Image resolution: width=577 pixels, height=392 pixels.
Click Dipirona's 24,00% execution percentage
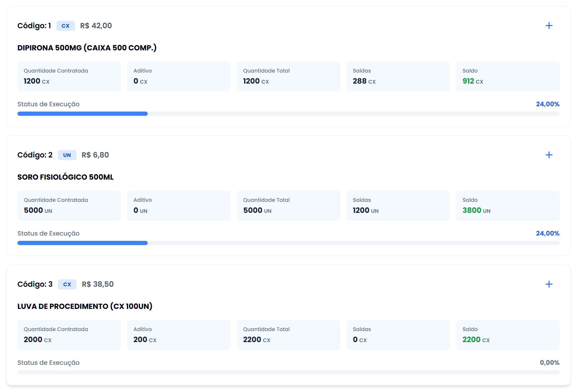(x=547, y=104)
